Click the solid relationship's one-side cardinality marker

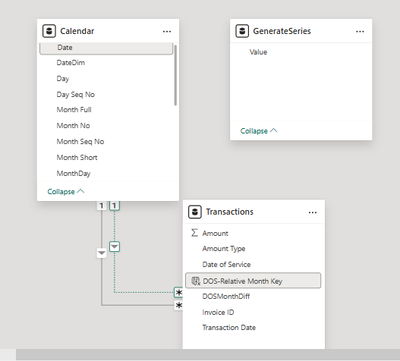click(x=102, y=206)
